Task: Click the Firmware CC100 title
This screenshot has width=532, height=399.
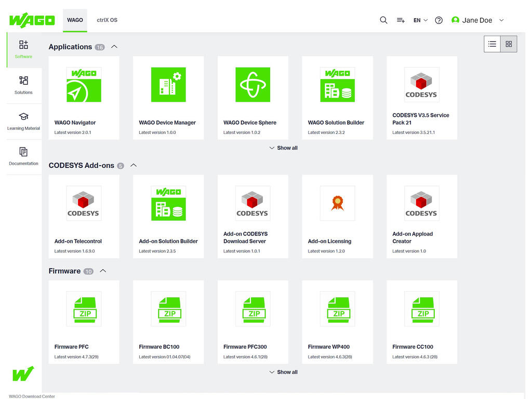Action: click(x=413, y=347)
